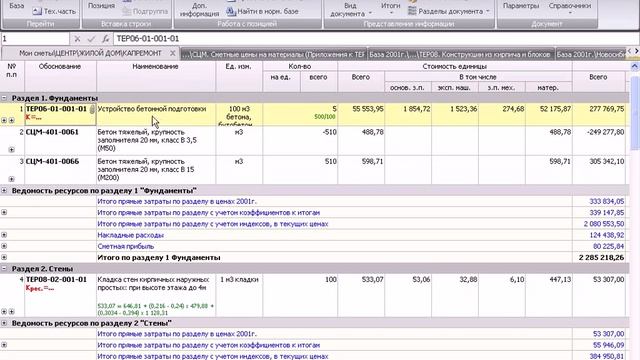Click Сметная прибыль link text
640x360 pixels.
(x=125, y=247)
